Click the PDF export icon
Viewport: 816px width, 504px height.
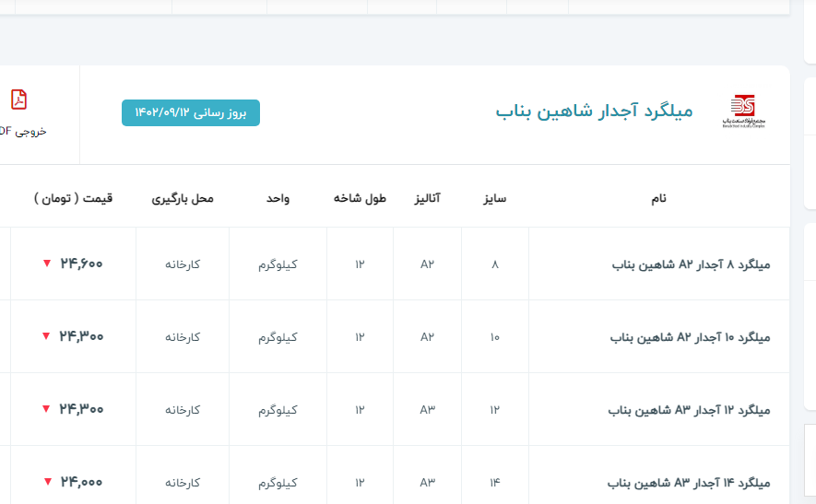point(18,100)
